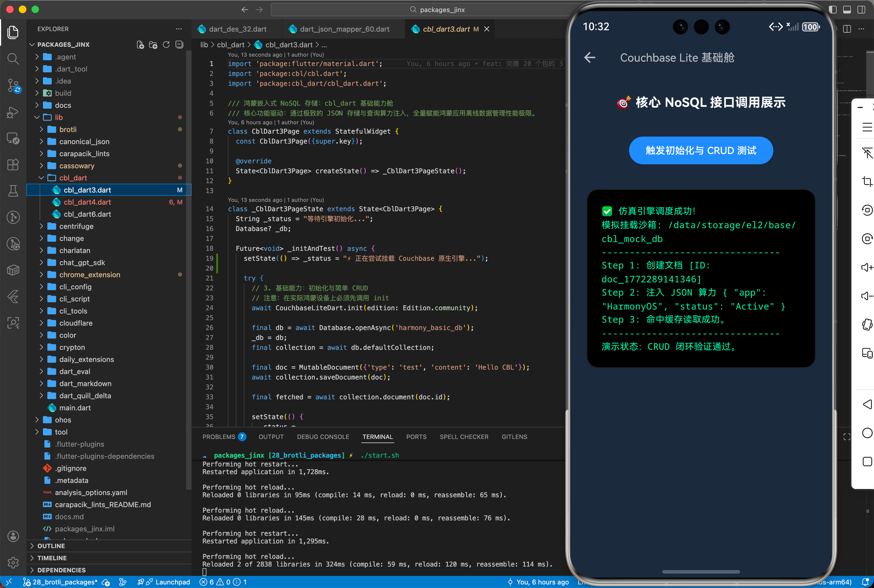The width and height of the screenshot is (874, 588).
Task: Toggle bottom panel layout icon
Action: pos(847,10)
